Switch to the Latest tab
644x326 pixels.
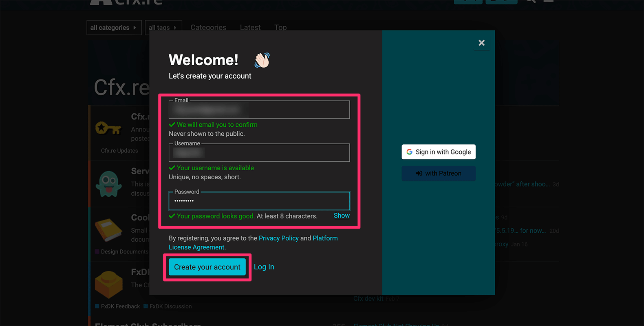[x=250, y=27]
